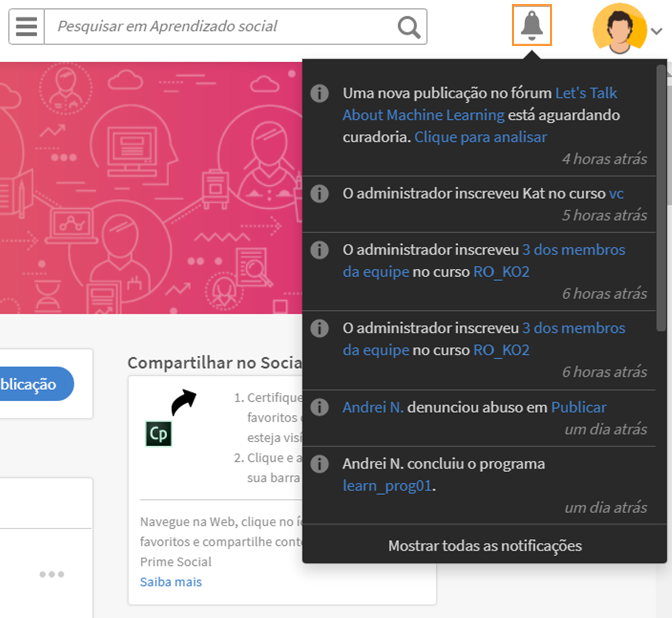This screenshot has height=618, width=672.
Task: Click info icon of abuse report notice
Action: click(x=319, y=407)
